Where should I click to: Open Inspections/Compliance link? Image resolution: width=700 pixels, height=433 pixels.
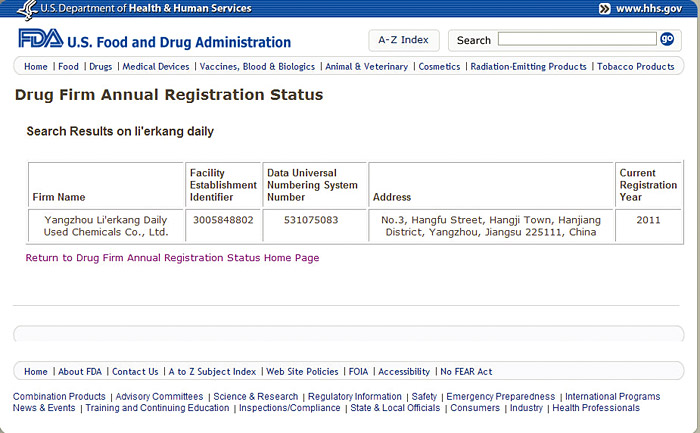[290, 408]
